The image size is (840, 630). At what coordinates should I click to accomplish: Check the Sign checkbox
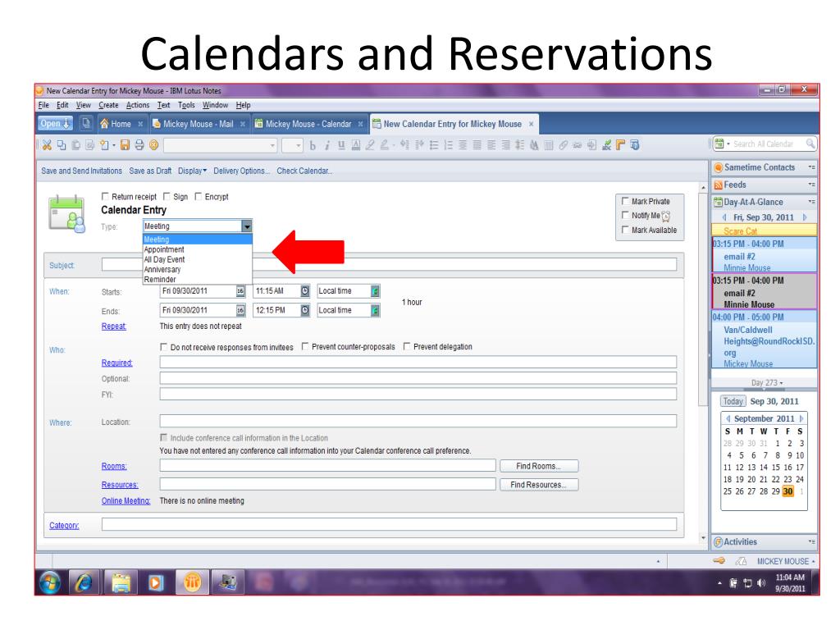coord(167,197)
